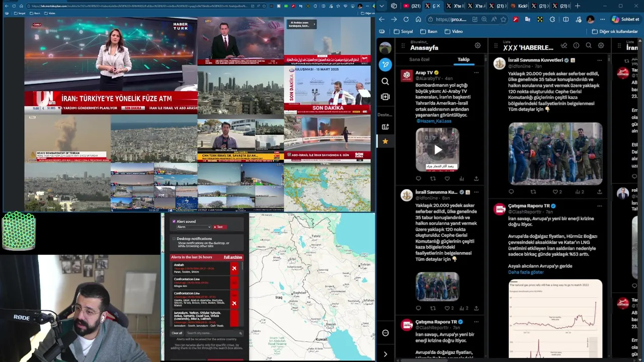
Task: Open the Çatışma Raporu TR profile name
Action: point(528,206)
